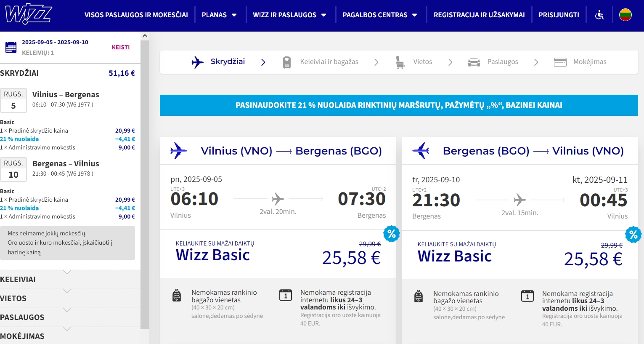The width and height of the screenshot is (644, 344).
Task: Click the 2val. 20min. flight duration
Action: pyautogui.click(x=278, y=211)
